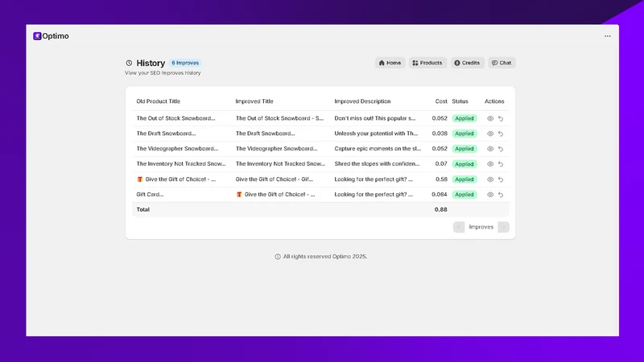Click description 'Don't miss out! This popular s...'
644x362 pixels.
pyautogui.click(x=375, y=118)
